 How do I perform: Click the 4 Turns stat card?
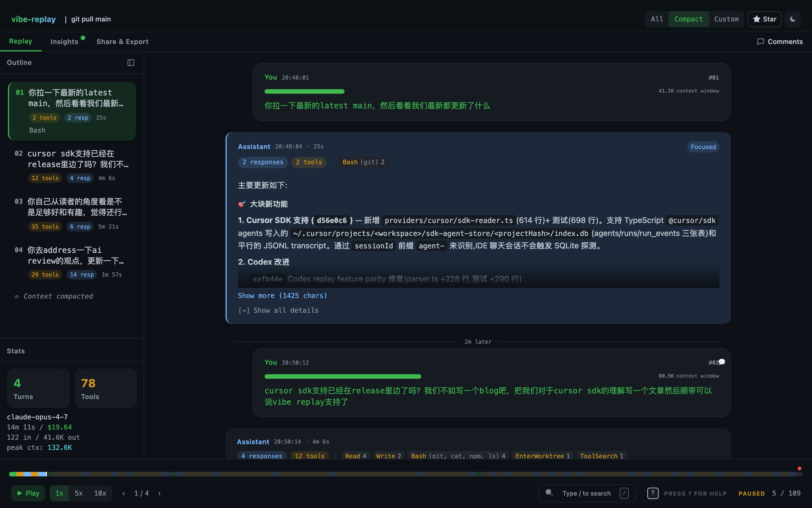pyautogui.click(x=38, y=388)
